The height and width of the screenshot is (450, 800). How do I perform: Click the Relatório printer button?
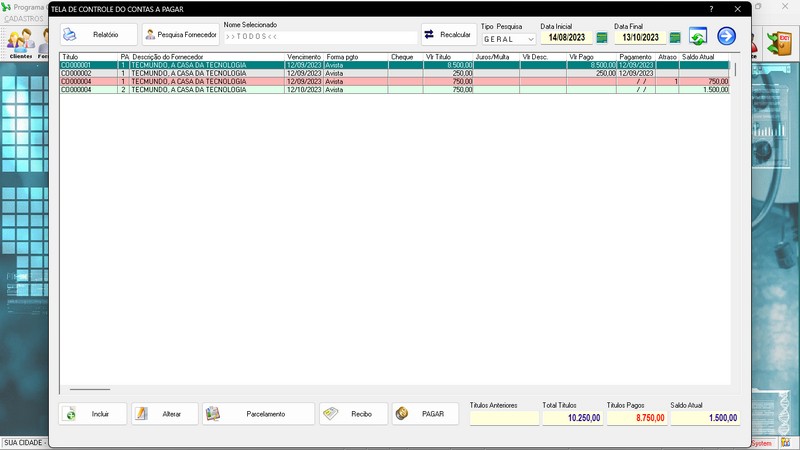click(x=97, y=35)
